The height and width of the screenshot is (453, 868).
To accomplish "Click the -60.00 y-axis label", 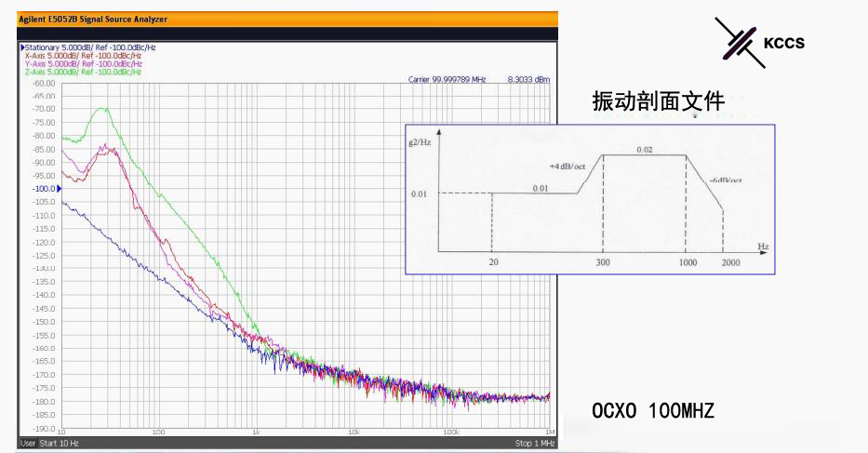I will pyautogui.click(x=45, y=83).
